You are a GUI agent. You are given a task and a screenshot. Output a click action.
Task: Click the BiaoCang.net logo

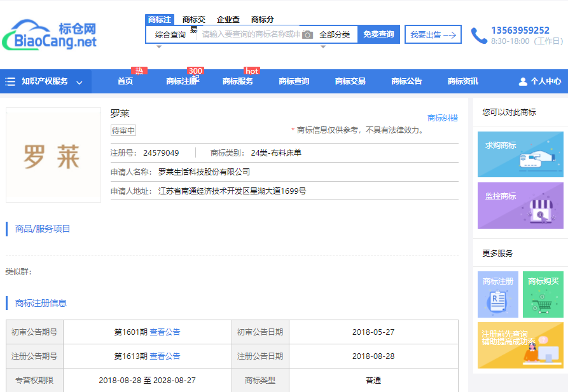click(49, 35)
